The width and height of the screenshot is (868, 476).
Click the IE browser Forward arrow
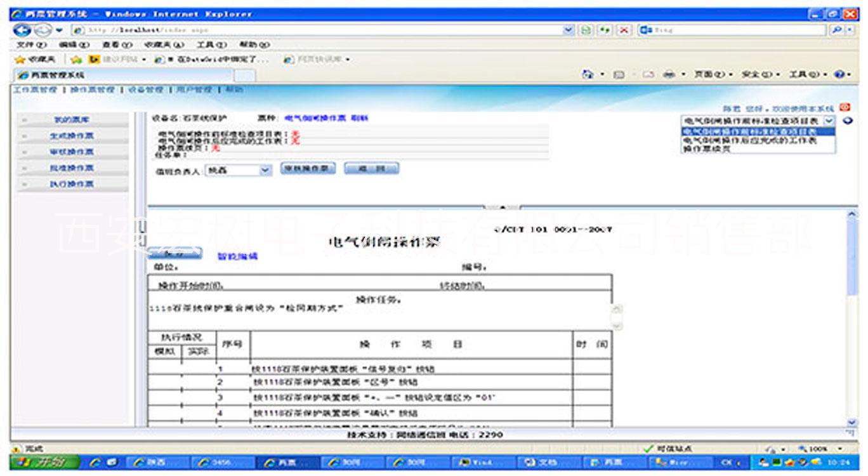(42, 30)
